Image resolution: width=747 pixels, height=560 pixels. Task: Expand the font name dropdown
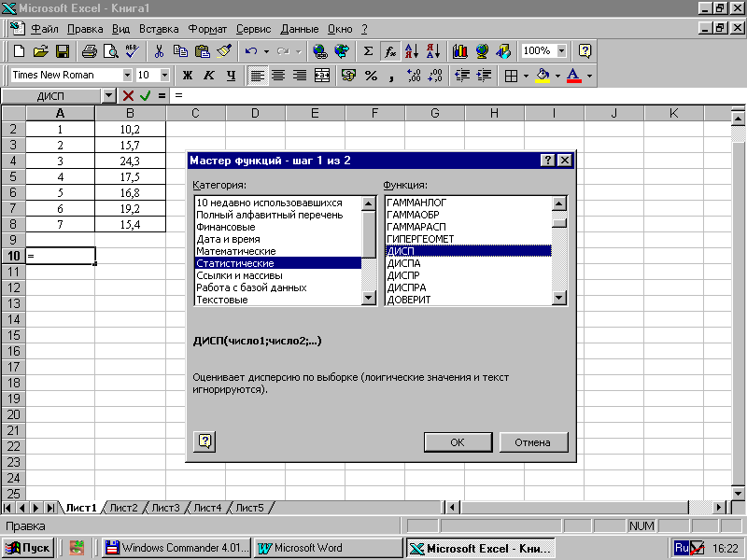pos(127,75)
